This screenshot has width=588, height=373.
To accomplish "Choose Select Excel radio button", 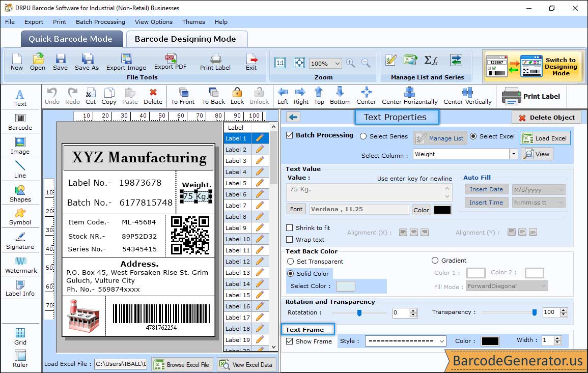I will tap(473, 136).
